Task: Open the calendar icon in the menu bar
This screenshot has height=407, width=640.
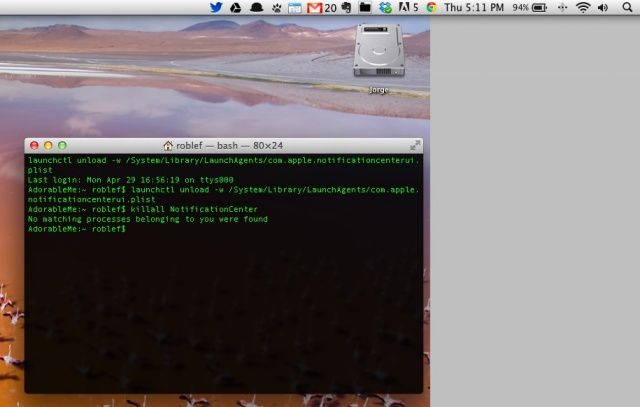Action: point(294,7)
